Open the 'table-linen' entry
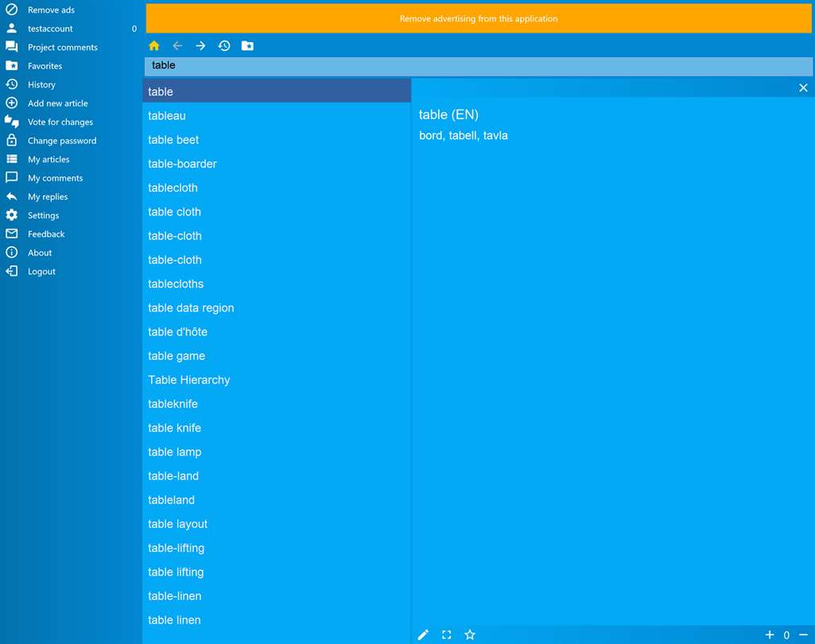This screenshot has height=644, width=815. click(277, 596)
